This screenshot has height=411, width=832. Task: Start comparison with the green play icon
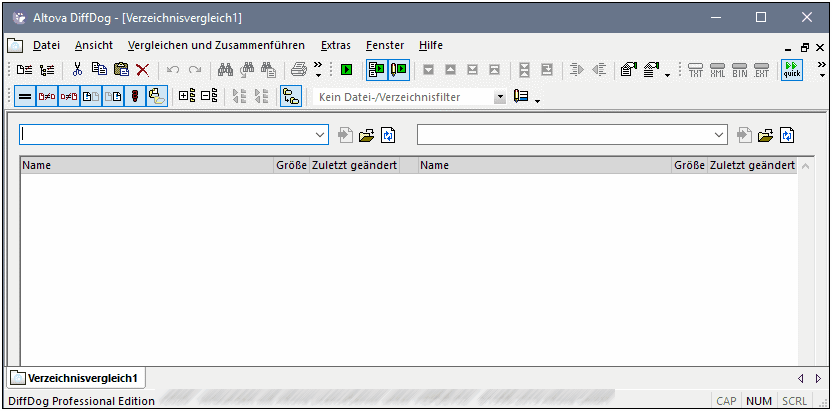(346, 69)
